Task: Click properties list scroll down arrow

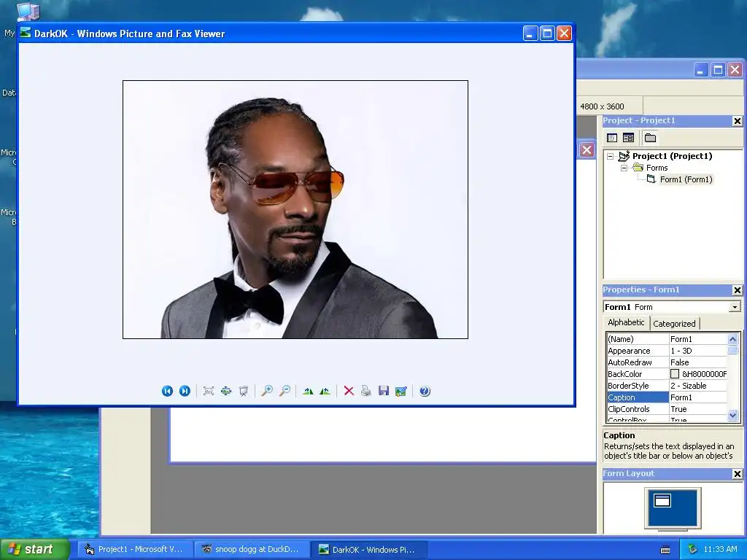Action: pyautogui.click(x=733, y=416)
